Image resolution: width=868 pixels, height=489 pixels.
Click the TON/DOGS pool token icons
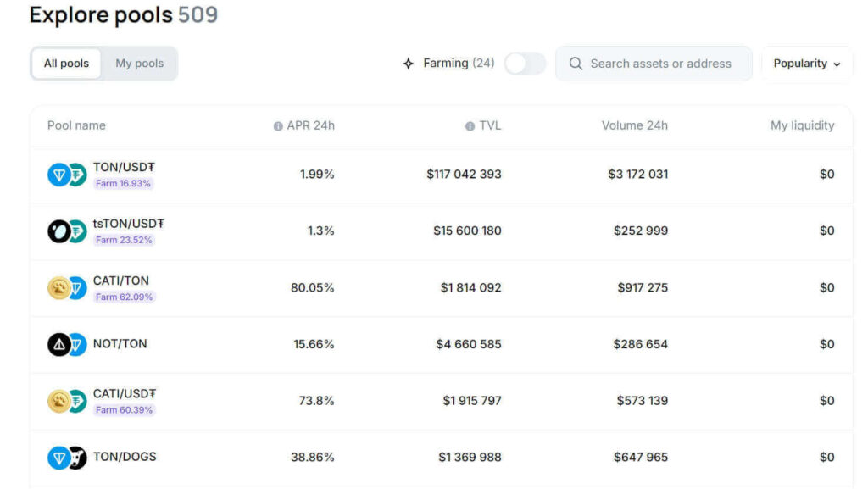click(x=67, y=458)
